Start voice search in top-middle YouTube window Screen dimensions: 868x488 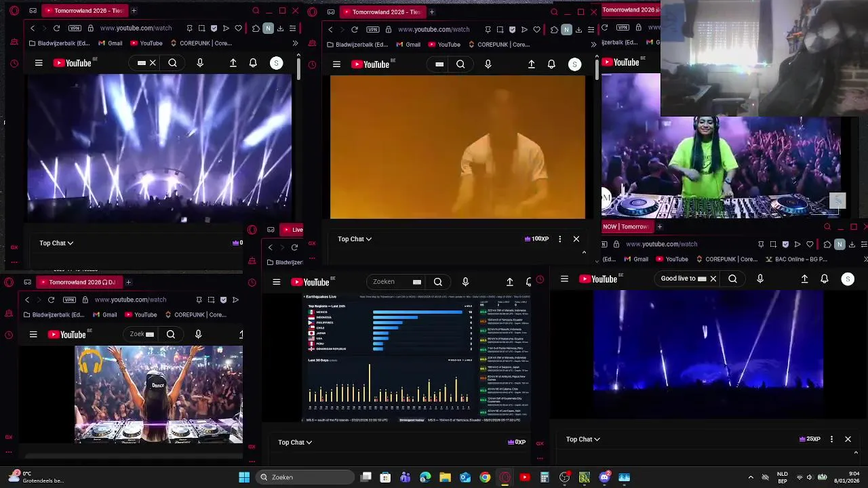[488, 64]
